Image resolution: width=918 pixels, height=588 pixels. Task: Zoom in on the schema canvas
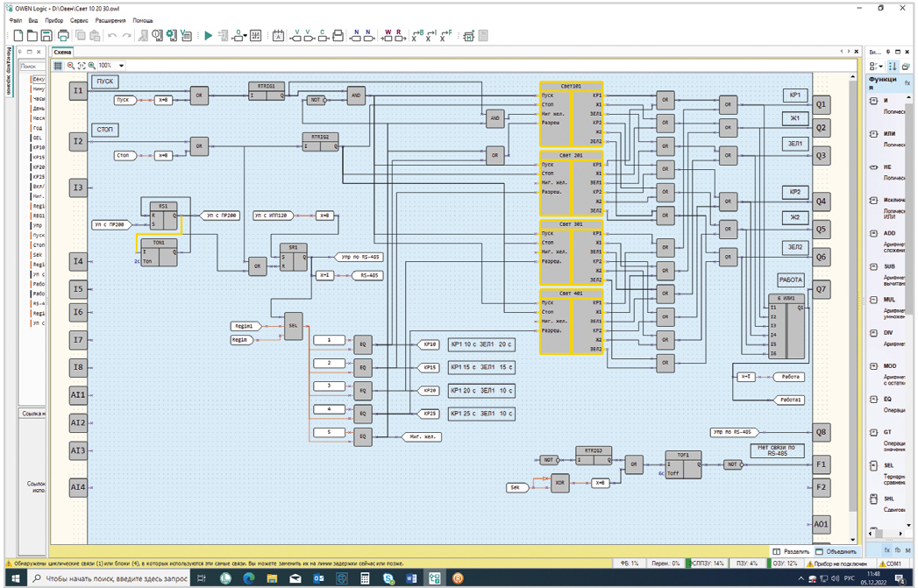coord(92,66)
